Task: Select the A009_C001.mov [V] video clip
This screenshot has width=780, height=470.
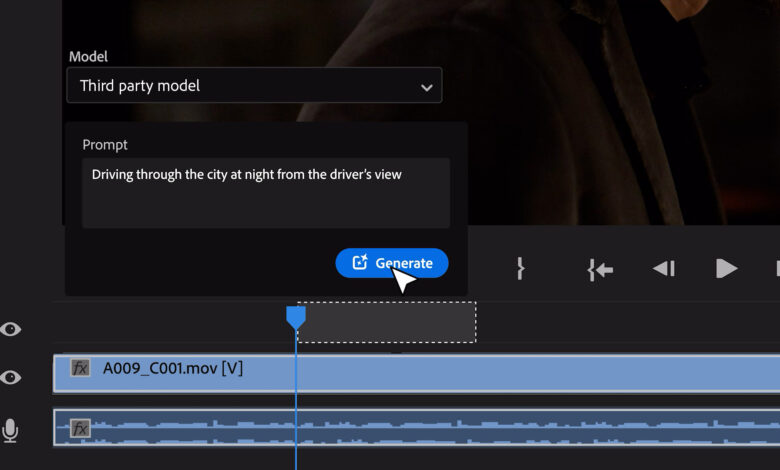Action: tap(416, 374)
